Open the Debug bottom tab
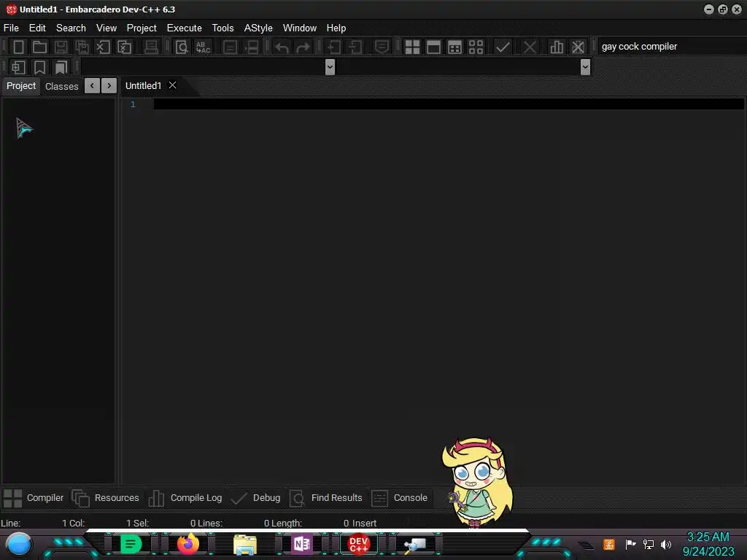The width and height of the screenshot is (747, 560). pos(256,498)
